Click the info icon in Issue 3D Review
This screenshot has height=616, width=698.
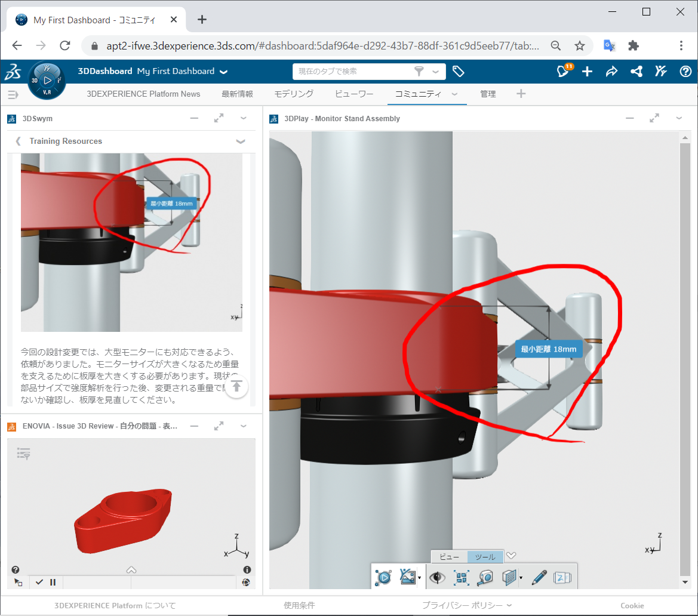pos(247,569)
